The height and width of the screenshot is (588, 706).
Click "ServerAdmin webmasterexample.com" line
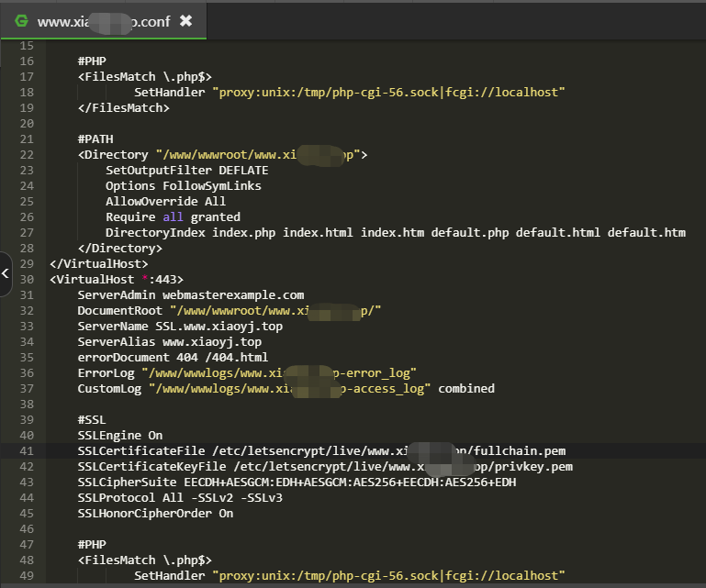tap(190, 295)
